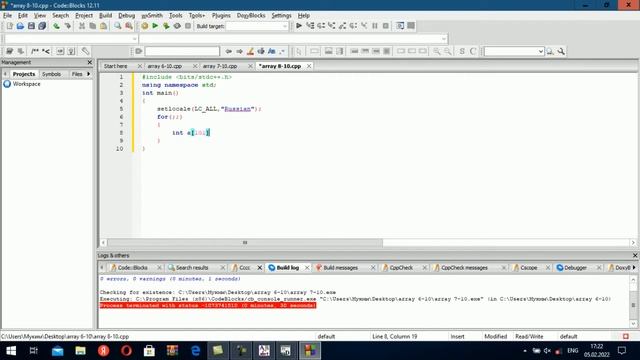This screenshot has height=360, width=640.
Task: Open Replace using toolbar icon
Action: 129,26
